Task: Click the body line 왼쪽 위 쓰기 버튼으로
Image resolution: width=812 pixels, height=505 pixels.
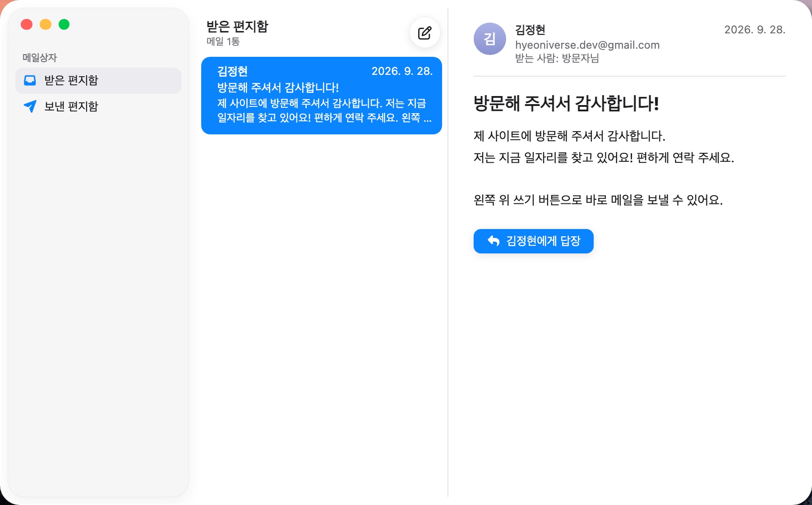Action: click(598, 200)
